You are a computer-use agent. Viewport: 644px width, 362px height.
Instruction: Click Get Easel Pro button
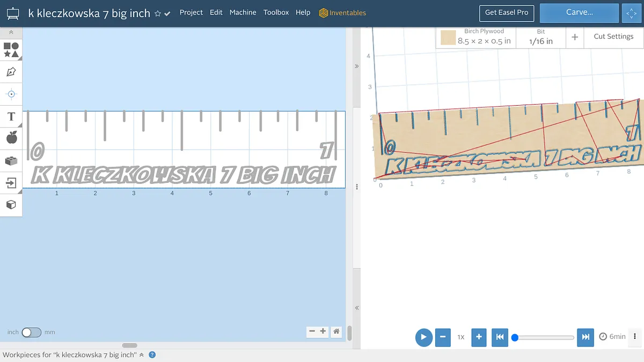pos(506,12)
